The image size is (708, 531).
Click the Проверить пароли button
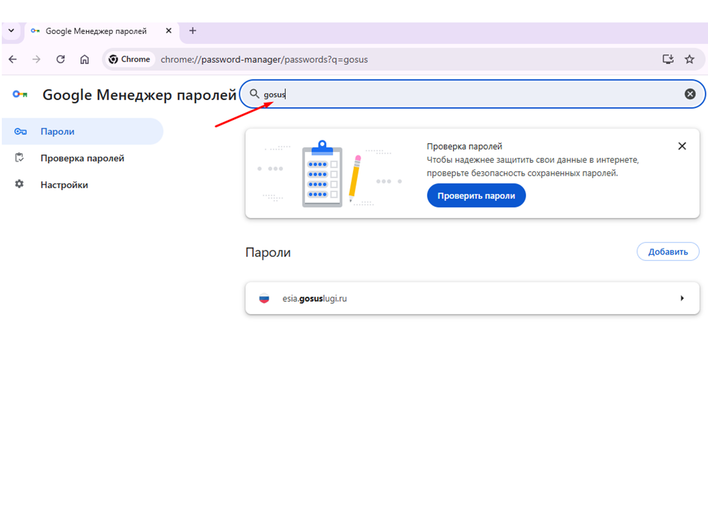[476, 196]
